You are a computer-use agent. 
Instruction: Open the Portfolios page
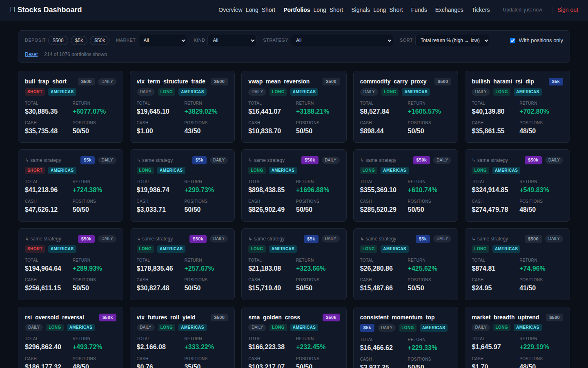pos(297,10)
